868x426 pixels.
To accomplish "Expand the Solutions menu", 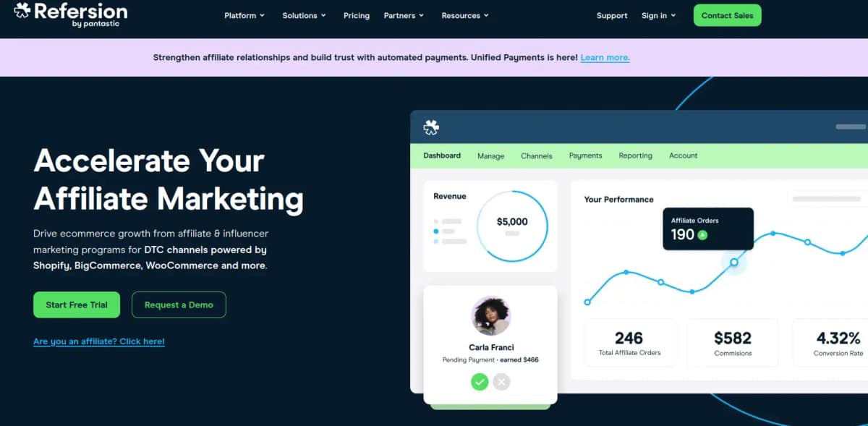I will click(x=304, y=15).
